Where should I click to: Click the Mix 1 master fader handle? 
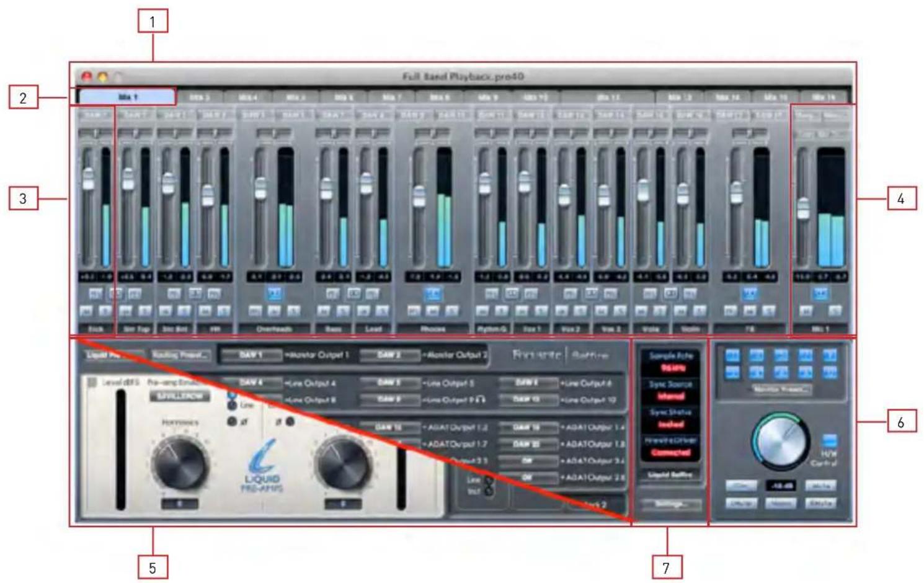pyautogui.click(x=803, y=208)
